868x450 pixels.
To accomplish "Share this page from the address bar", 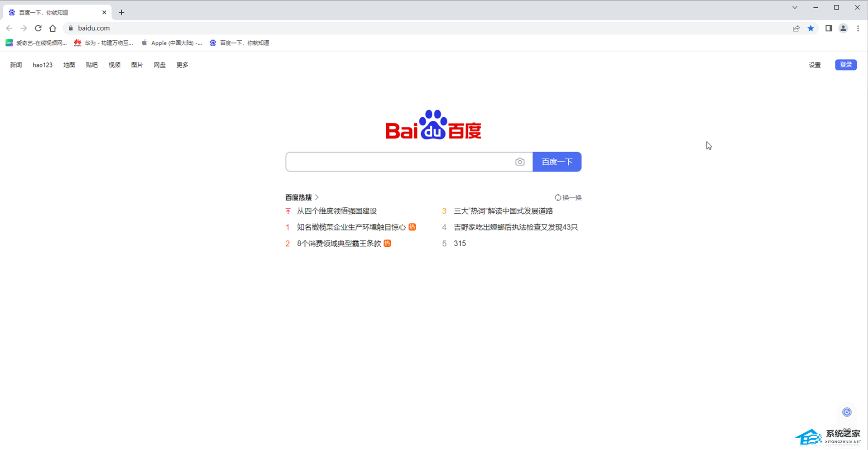I will point(796,28).
